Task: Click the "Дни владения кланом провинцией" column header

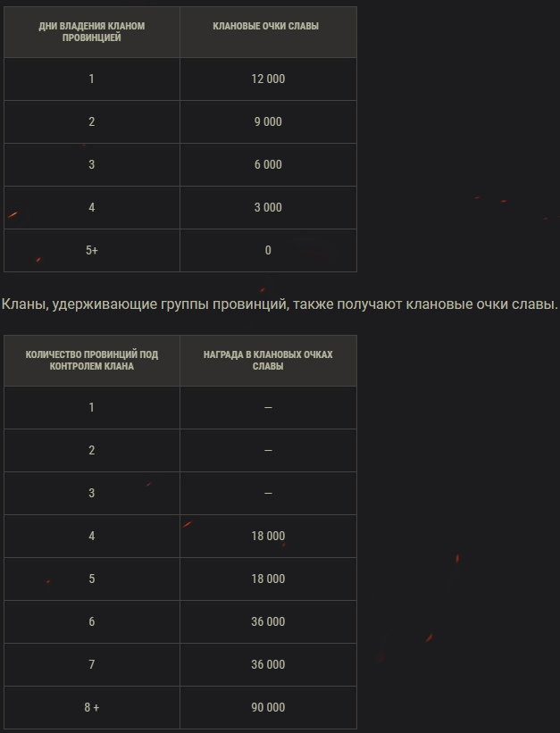Action: click(x=92, y=32)
